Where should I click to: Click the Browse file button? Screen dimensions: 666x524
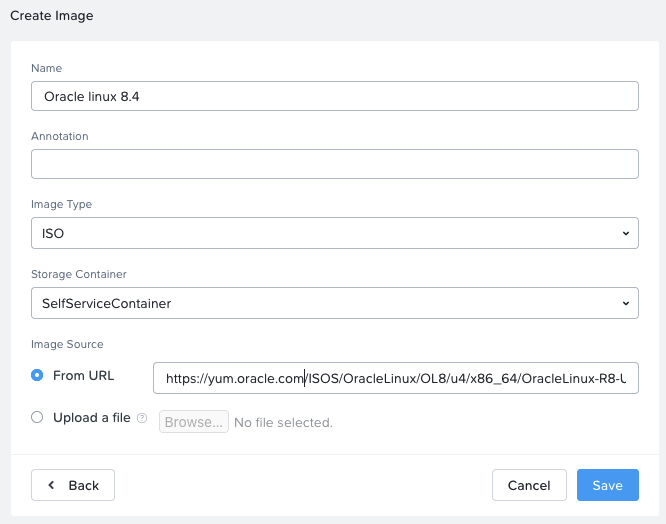pos(194,422)
